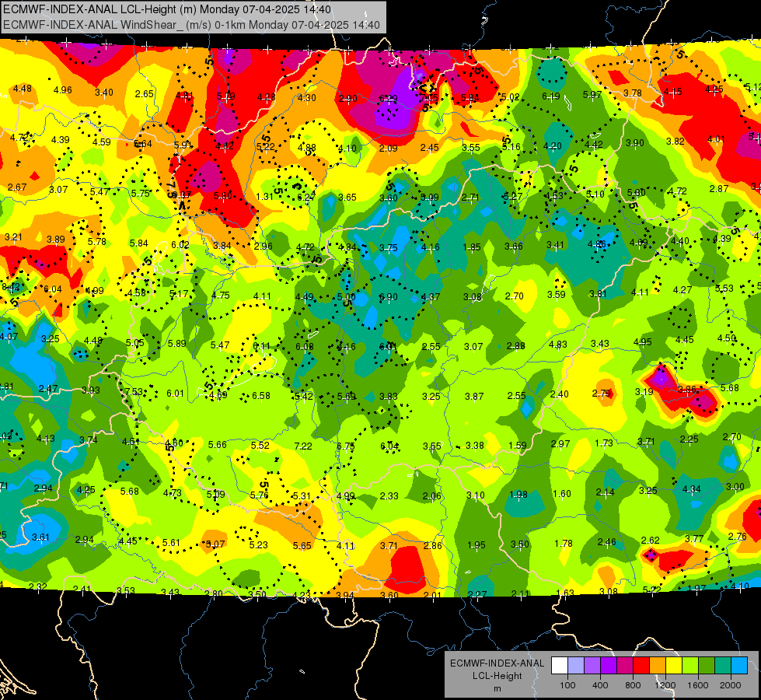Click the light lavender legend swatch

pos(575,666)
